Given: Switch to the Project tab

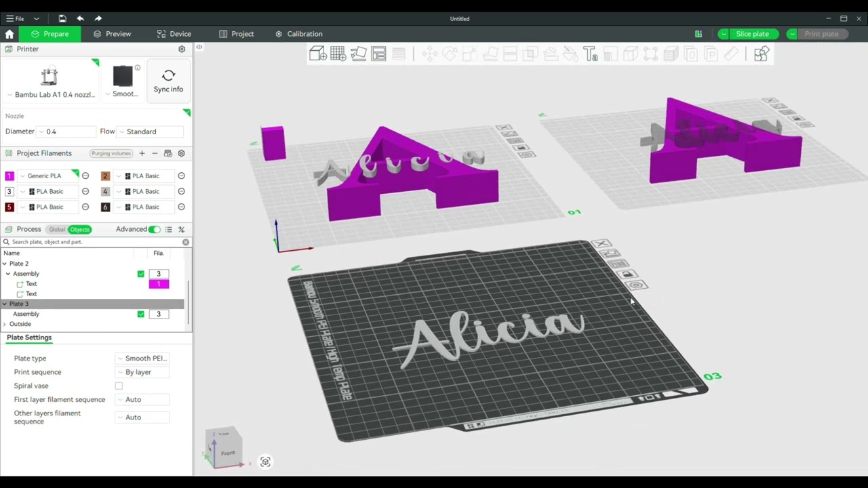Looking at the screenshot, I should pos(236,34).
